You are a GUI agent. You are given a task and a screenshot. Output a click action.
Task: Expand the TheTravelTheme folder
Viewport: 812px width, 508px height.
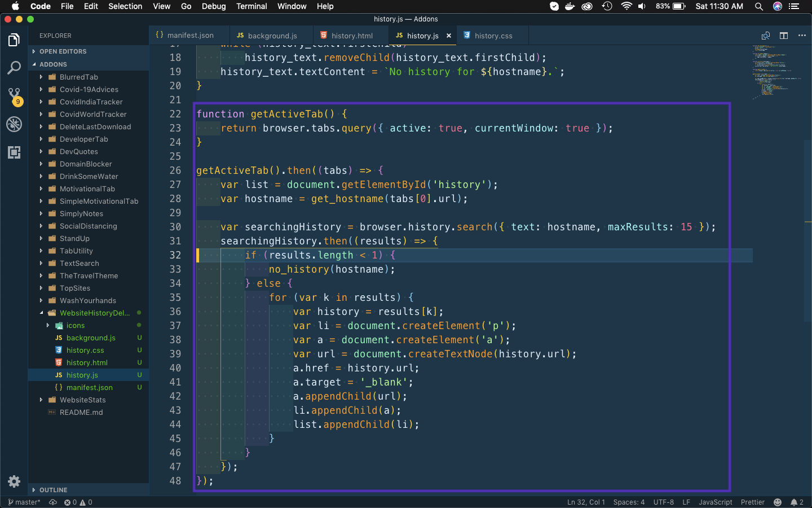tap(89, 275)
